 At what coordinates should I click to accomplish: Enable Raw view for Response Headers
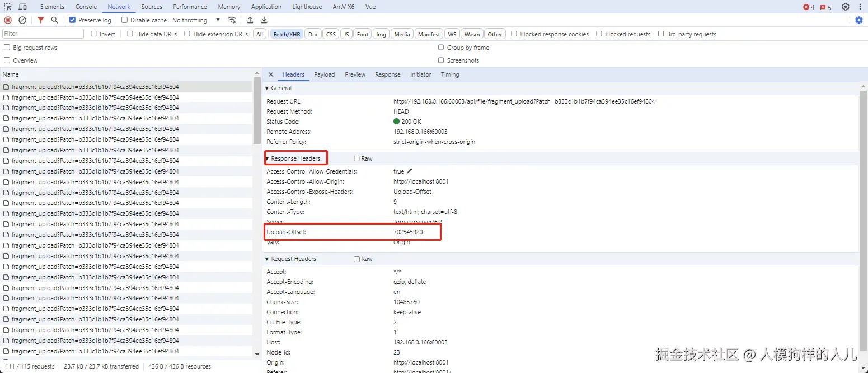(x=357, y=158)
